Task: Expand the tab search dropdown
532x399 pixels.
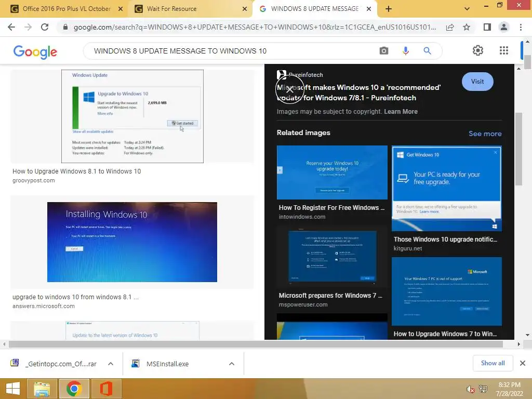Action: pyautogui.click(x=467, y=9)
